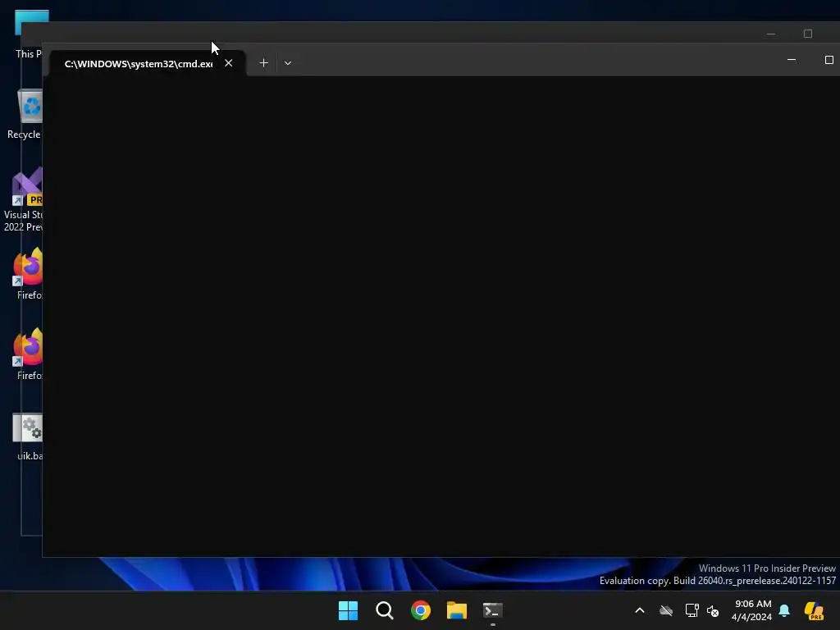
Task: Open File Explorer from taskbar
Action: (457, 610)
